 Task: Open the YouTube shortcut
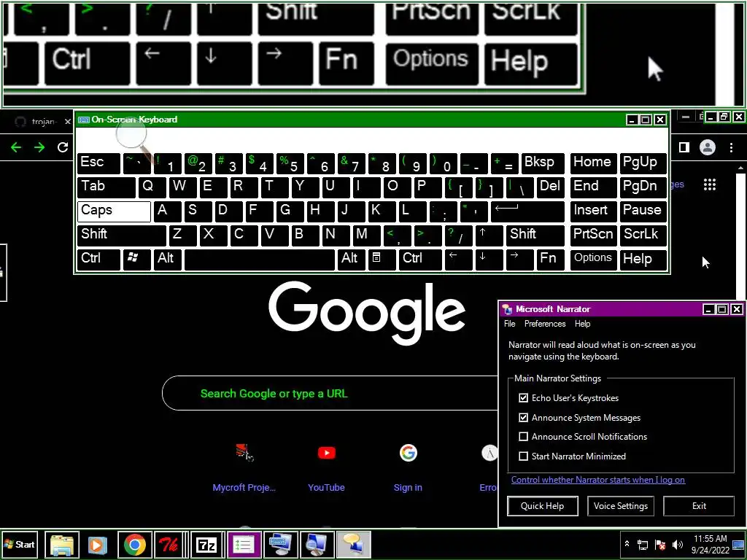click(326, 467)
